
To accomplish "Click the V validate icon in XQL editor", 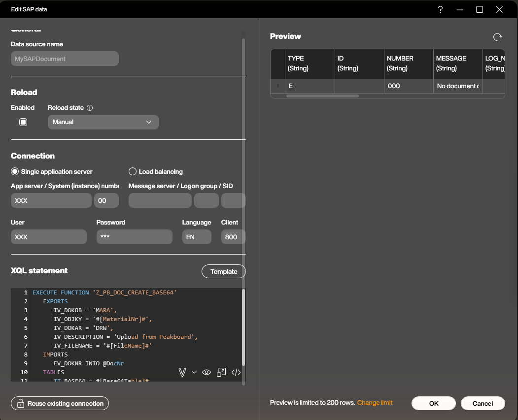I will pos(182,372).
